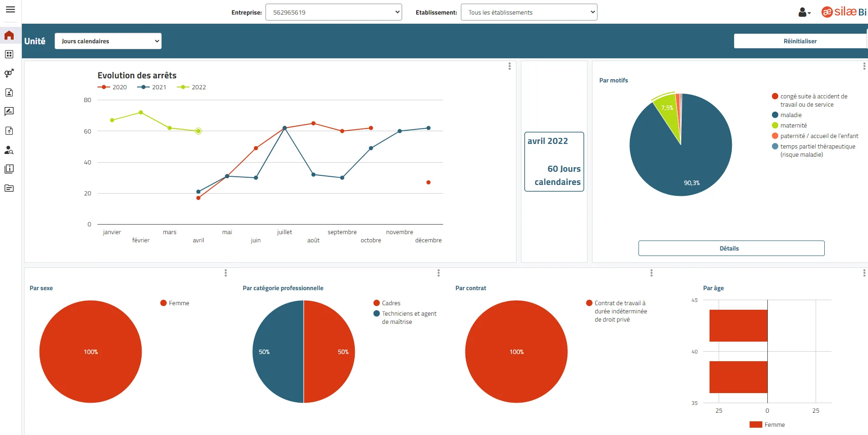This screenshot has width=868, height=435.
Task: Open the Unité Jours calendaires dropdown
Action: coord(108,41)
